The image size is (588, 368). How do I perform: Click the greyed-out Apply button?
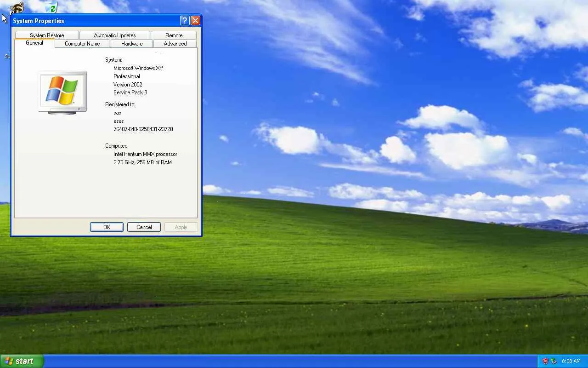point(181,227)
